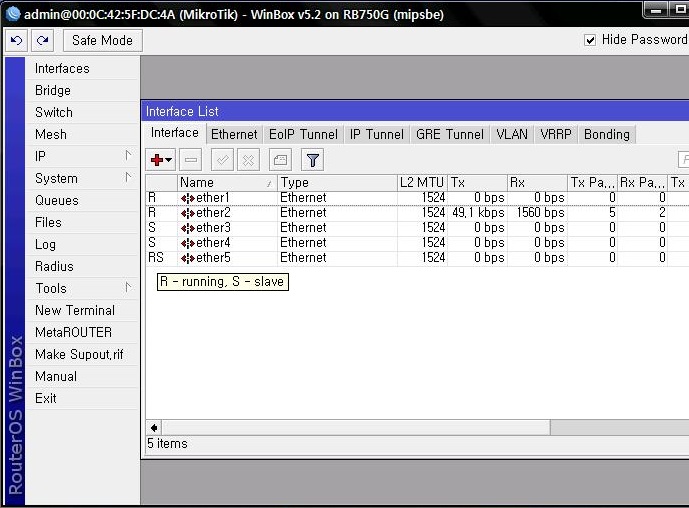Click the Type column header
Screen dimensions: 689x508
coord(337,182)
